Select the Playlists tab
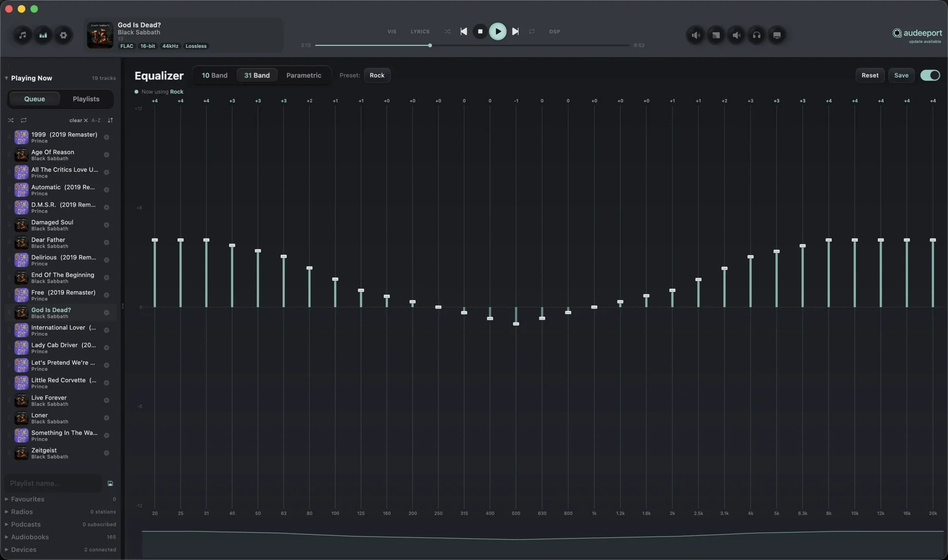This screenshot has height=560, width=948. 86,99
